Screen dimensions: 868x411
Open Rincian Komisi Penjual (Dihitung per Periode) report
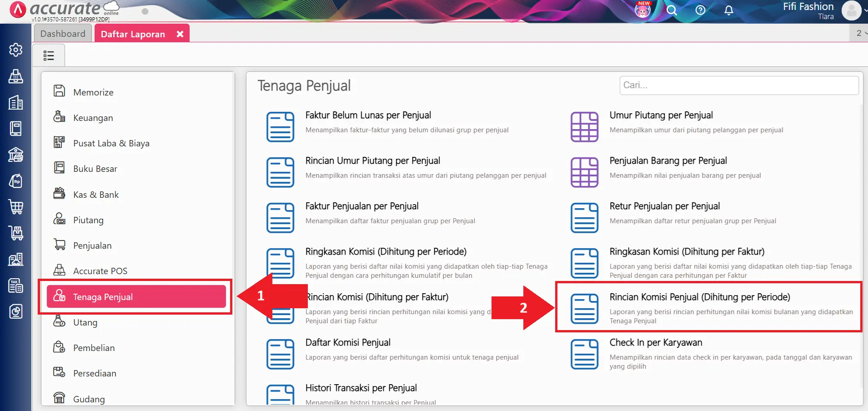700,297
